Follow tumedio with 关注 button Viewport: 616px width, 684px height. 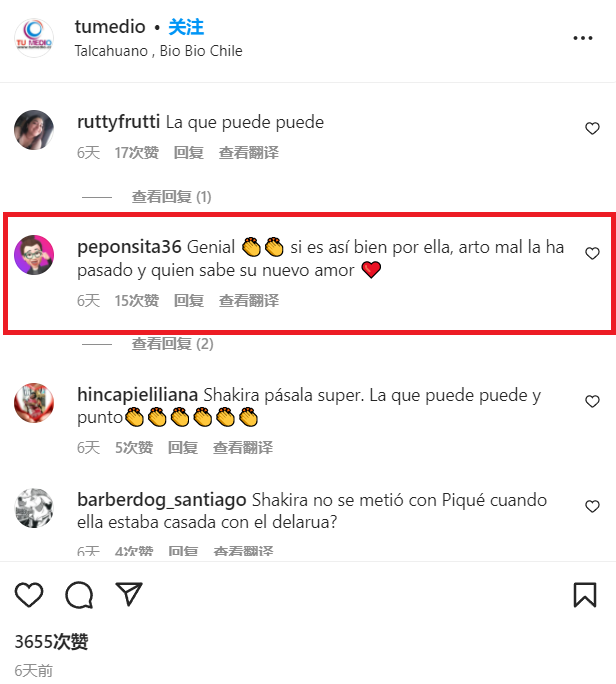click(186, 27)
